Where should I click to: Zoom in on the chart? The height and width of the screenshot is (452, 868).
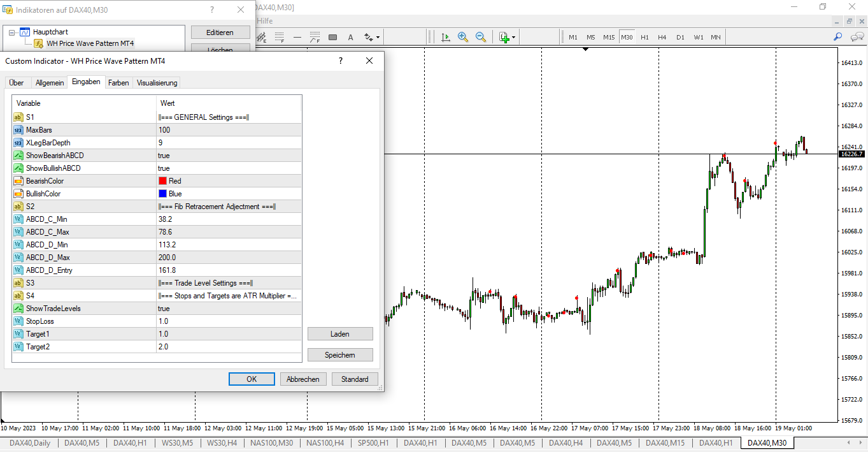click(x=463, y=37)
